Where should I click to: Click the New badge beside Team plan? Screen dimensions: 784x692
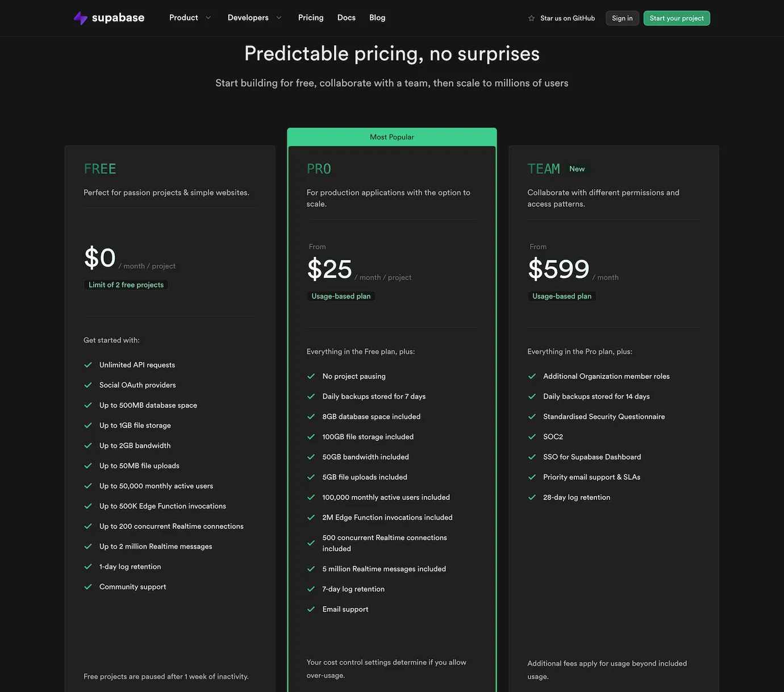tap(577, 169)
